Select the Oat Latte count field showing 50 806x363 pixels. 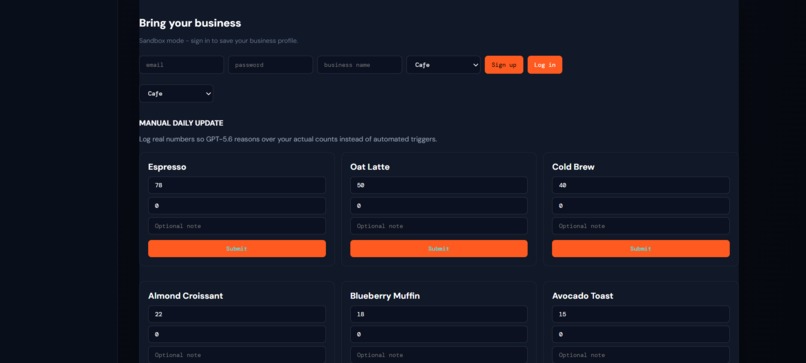[x=439, y=185]
